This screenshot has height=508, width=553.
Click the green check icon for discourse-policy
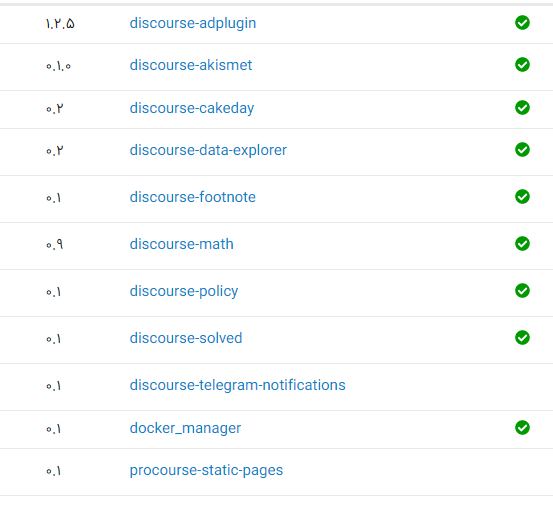pyautogui.click(x=522, y=291)
